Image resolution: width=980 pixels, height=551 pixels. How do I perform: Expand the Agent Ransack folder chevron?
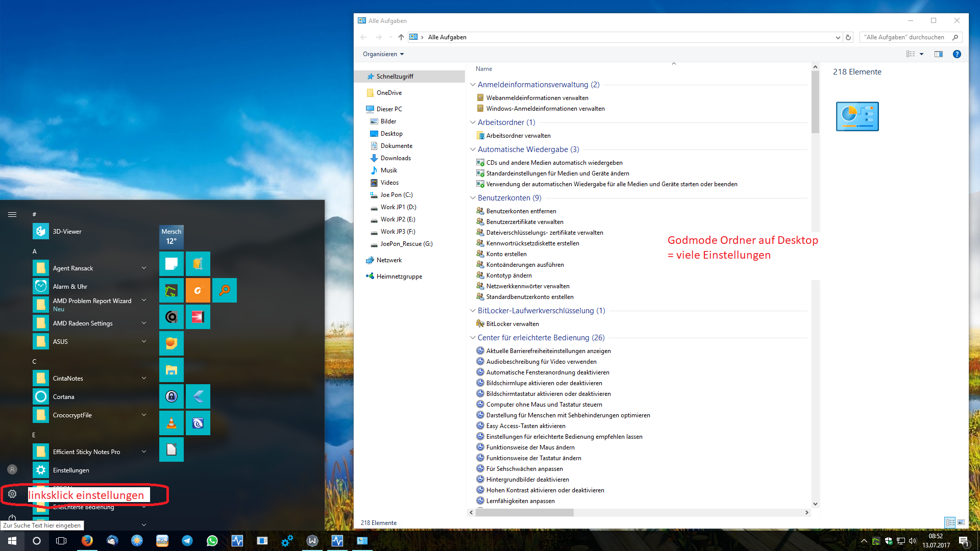[144, 268]
